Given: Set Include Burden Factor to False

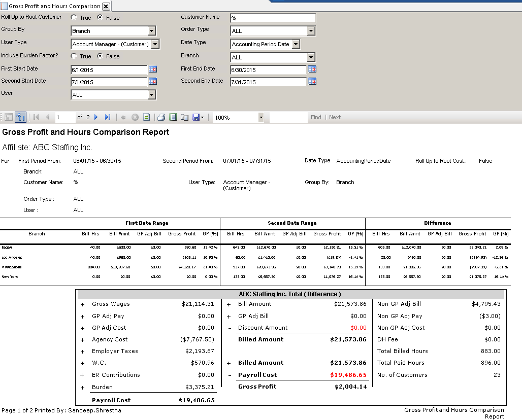Looking at the screenshot, I should 100,56.
